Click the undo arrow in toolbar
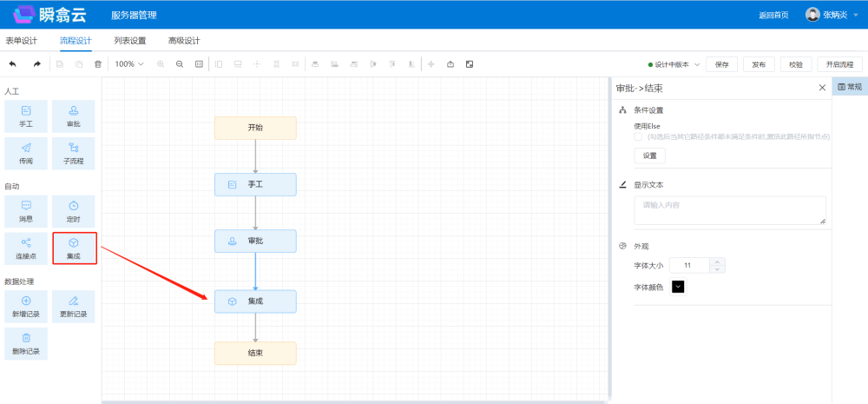 [12, 64]
